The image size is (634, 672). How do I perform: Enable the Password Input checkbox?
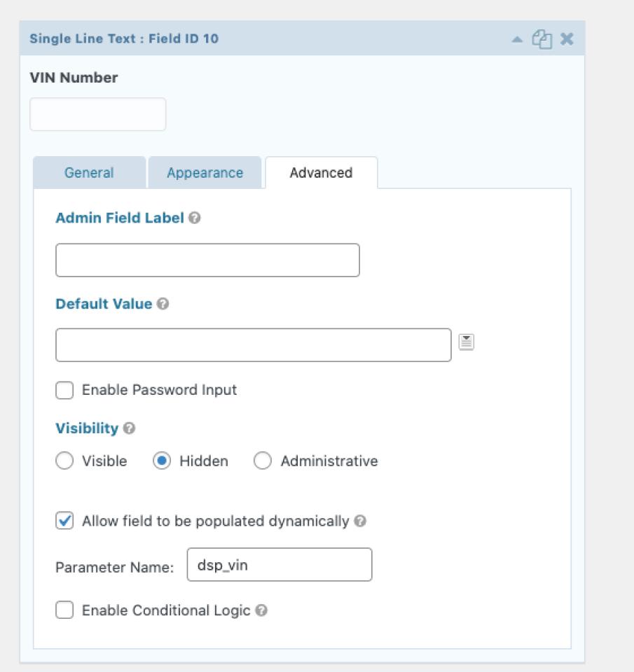click(64, 391)
